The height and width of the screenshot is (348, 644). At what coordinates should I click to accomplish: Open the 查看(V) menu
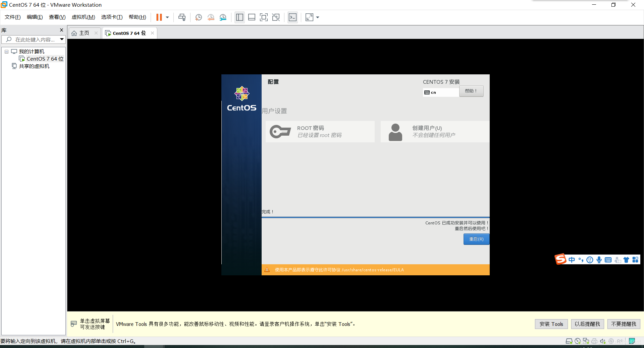[x=57, y=17]
